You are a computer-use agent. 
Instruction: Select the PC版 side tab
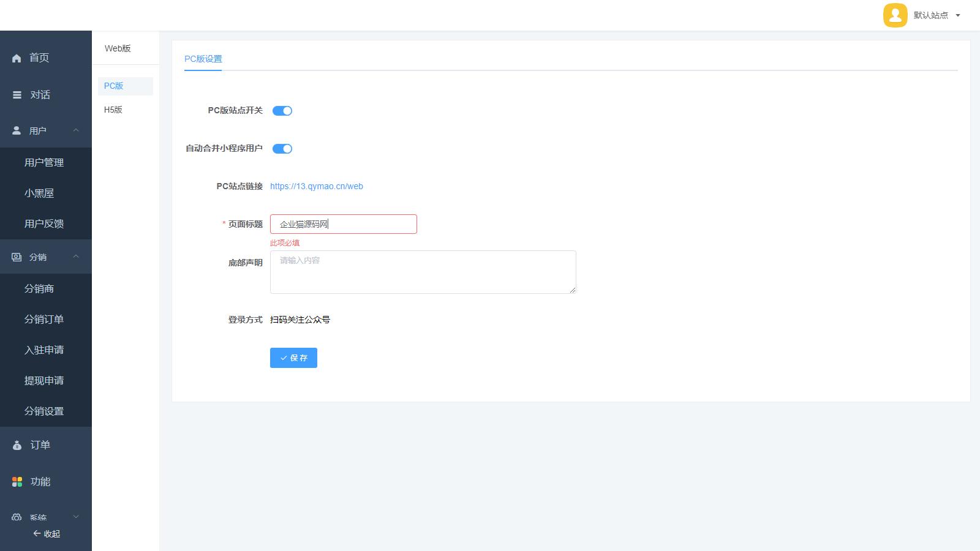(126, 86)
